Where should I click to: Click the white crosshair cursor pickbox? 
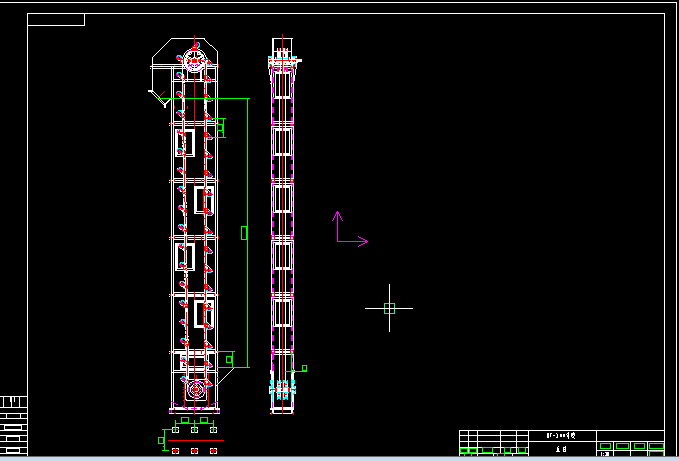[x=389, y=308]
